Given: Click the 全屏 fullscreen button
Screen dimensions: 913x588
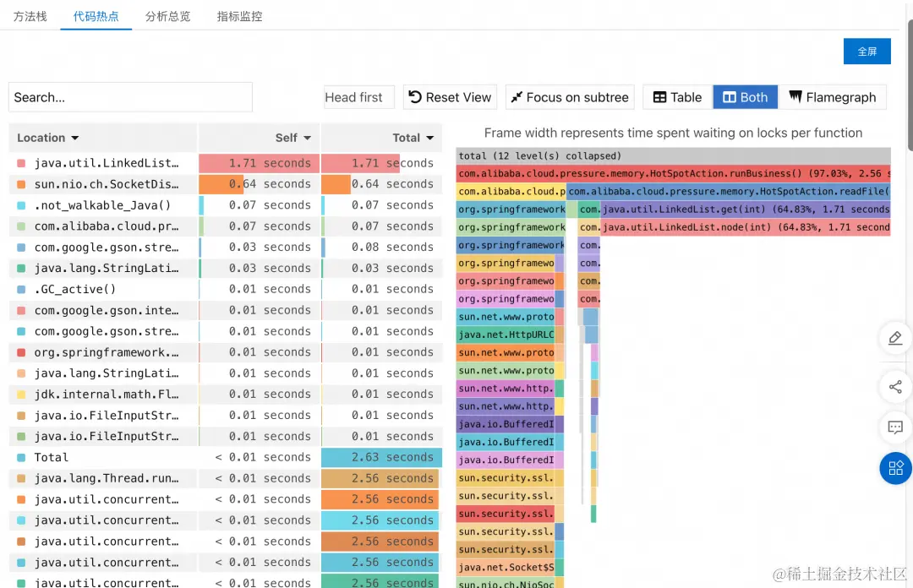Looking at the screenshot, I should pos(867,52).
